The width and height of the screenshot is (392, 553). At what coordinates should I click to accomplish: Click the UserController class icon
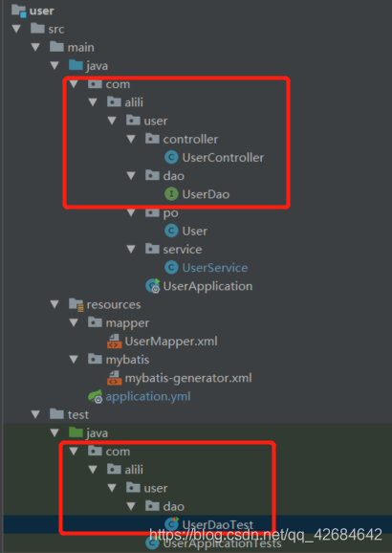171,158
